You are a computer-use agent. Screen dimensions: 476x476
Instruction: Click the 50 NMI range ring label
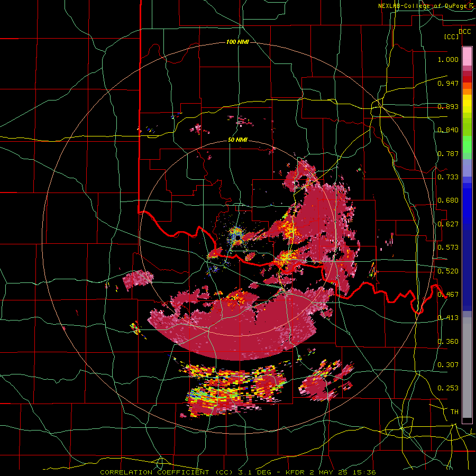(x=237, y=140)
